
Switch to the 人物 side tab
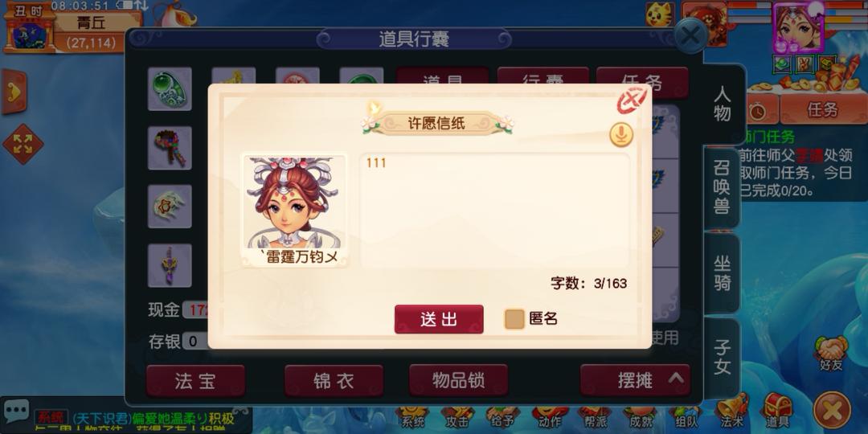[722, 104]
